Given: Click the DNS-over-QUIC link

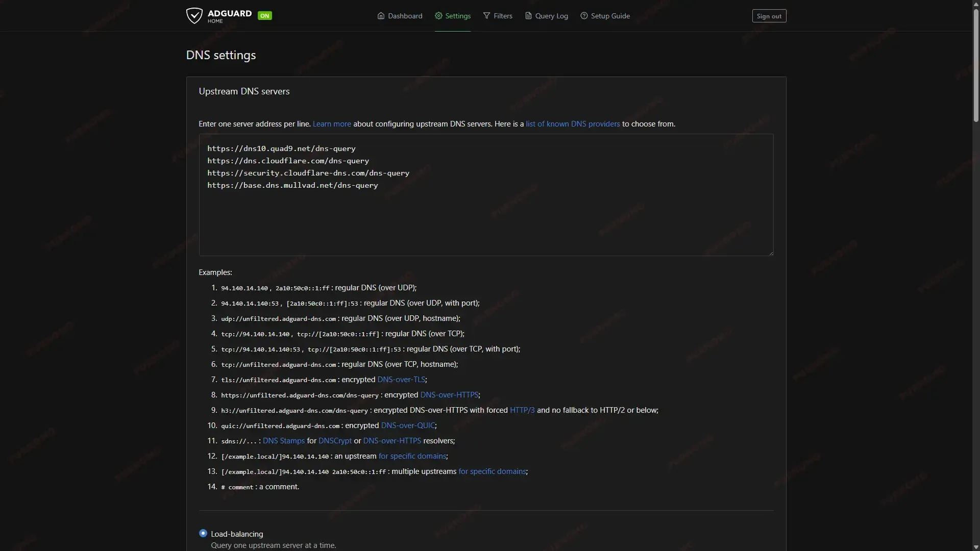Looking at the screenshot, I should point(408,425).
